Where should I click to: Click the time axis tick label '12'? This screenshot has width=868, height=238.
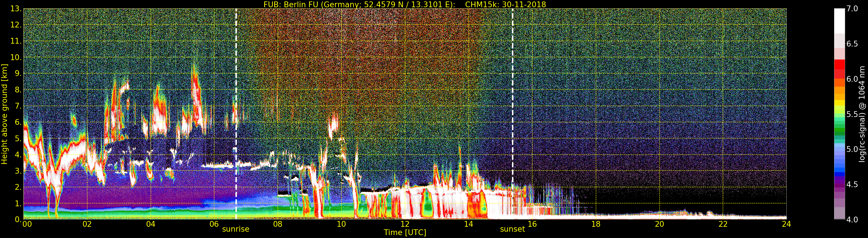(405, 224)
